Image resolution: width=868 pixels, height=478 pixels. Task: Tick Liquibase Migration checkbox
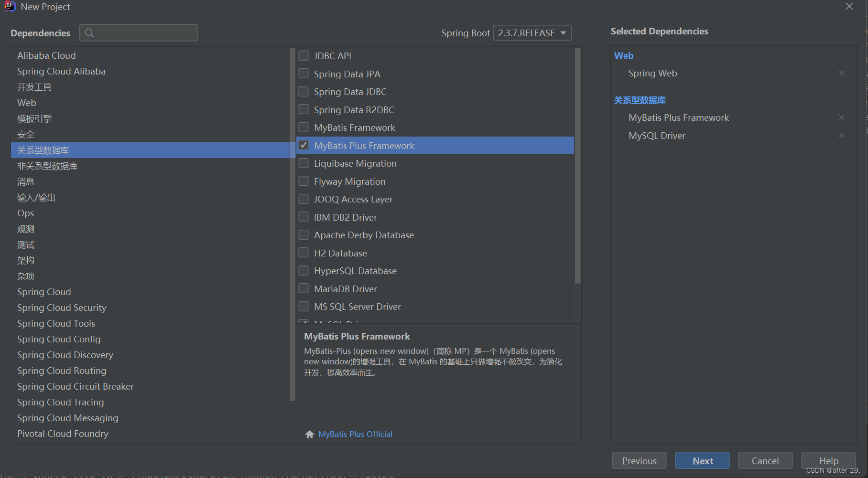pyautogui.click(x=304, y=163)
